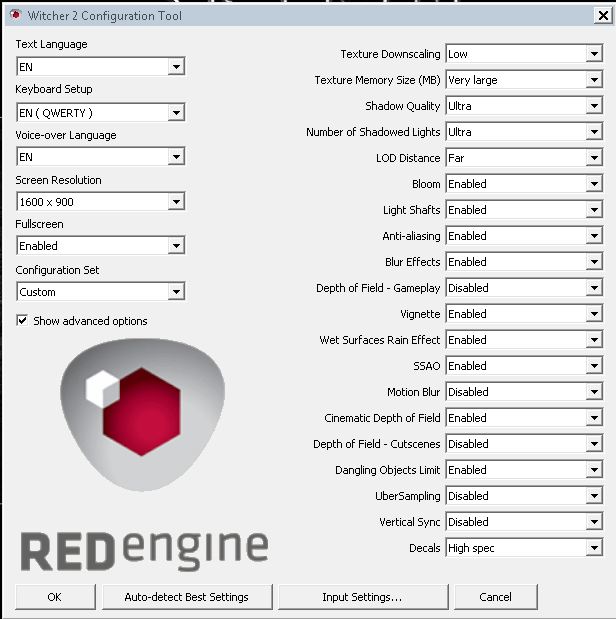This screenshot has height=619, width=616.
Task: Click the Cancel button
Action: coord(496,596)
